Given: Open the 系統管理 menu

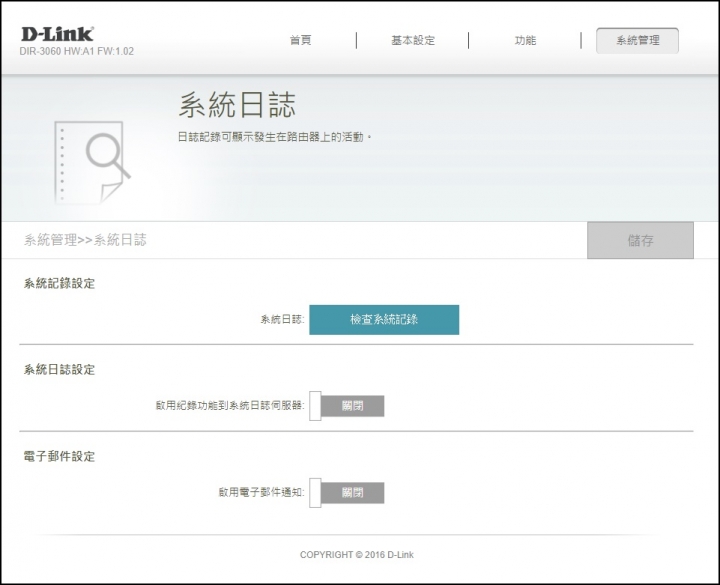Looking at the screenshot, I should pos(637,40).
